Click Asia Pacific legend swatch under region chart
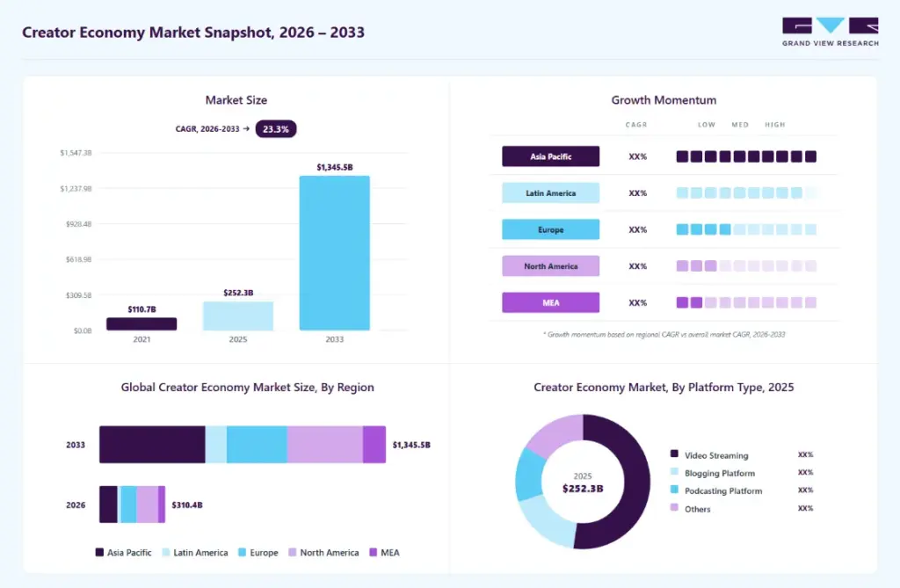 [x=99, y=552]
